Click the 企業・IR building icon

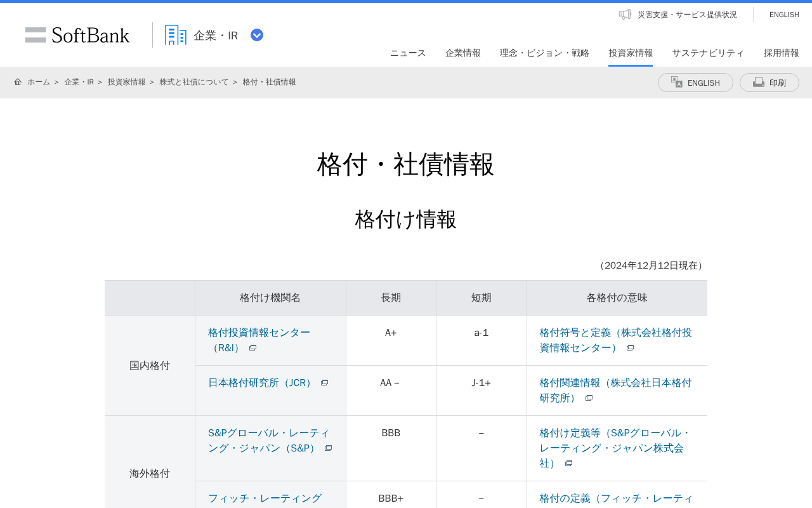point(176,35)
